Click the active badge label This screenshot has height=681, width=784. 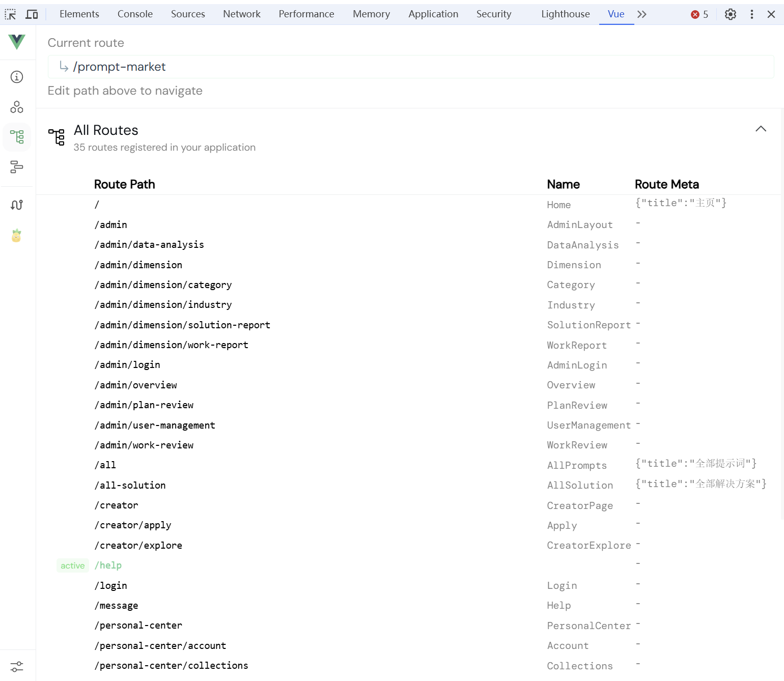[x=73, y=566]
